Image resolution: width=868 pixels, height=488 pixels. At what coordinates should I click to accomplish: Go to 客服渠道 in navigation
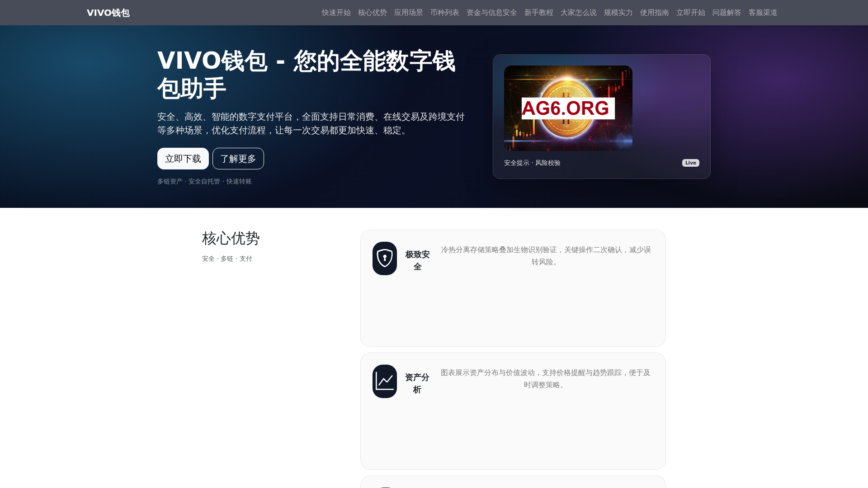[763, 13]
